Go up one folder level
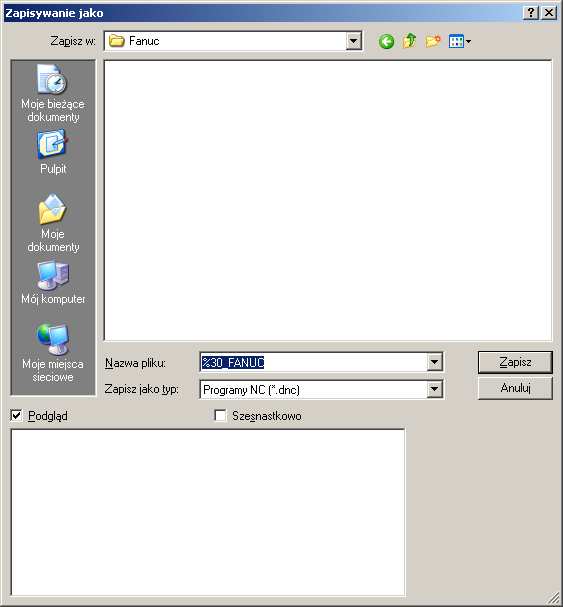 pos(409,41)
